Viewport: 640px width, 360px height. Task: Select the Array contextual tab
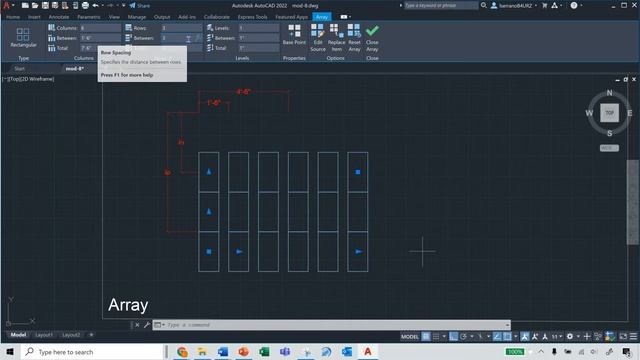(x=322, y=17)
